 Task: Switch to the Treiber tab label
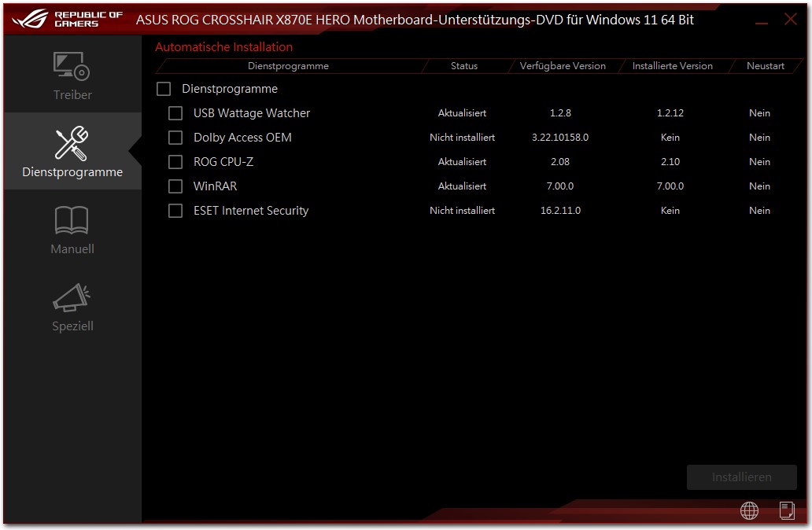[72, 95]
